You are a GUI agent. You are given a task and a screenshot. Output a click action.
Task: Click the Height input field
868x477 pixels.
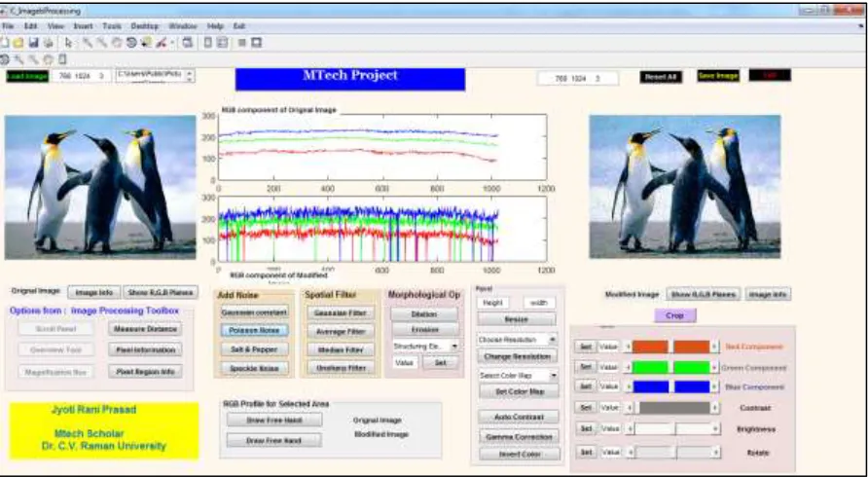coord(492,303)
